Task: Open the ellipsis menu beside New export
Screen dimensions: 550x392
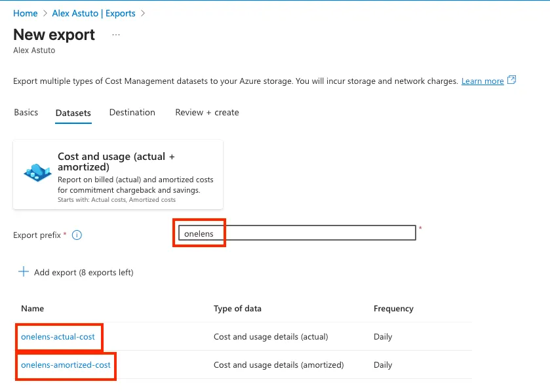Action: (116, 35)
